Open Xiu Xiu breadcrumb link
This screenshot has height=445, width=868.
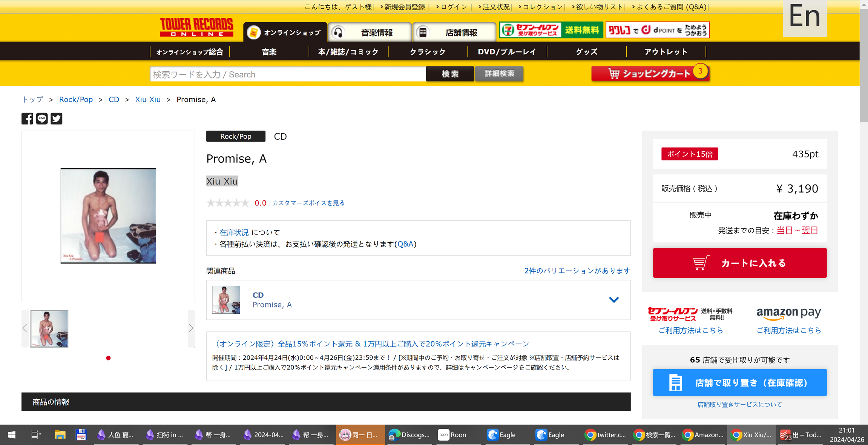coord(148,100)
